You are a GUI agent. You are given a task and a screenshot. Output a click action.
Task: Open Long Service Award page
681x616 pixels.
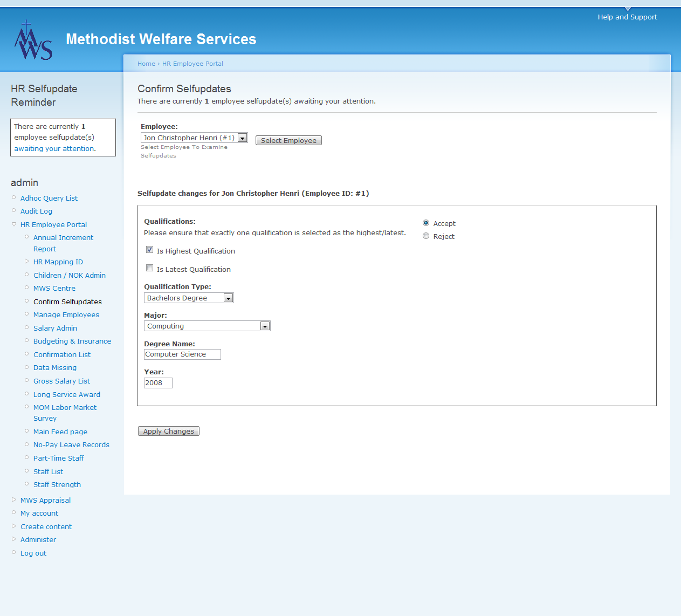[x=67, y=394]
